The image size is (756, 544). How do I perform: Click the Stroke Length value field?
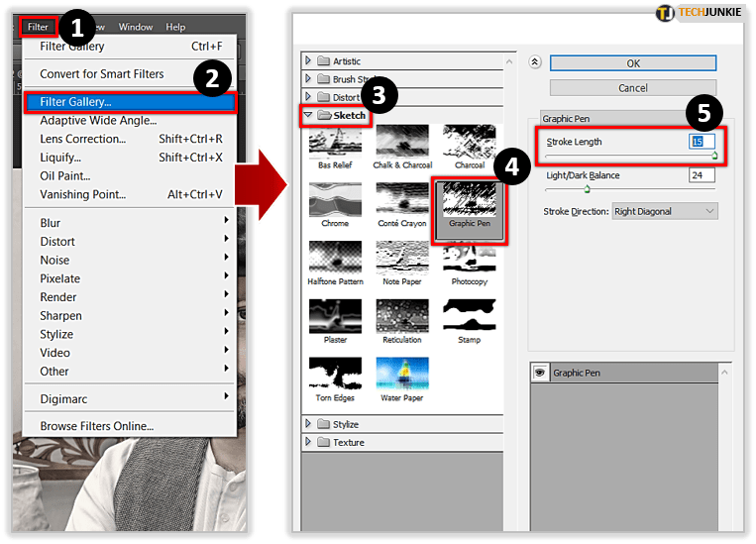point(702,142)
